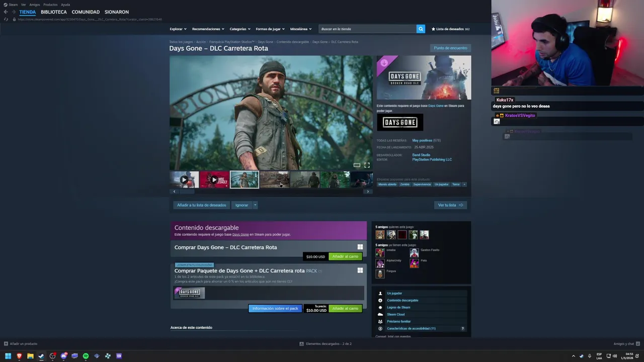Select the horde scene screenshot thumbnail
644x362 pixels.
274,179
